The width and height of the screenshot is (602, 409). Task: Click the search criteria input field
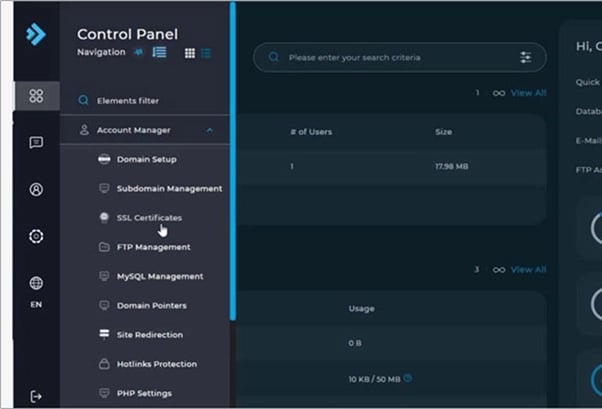[x=395, y=58]
